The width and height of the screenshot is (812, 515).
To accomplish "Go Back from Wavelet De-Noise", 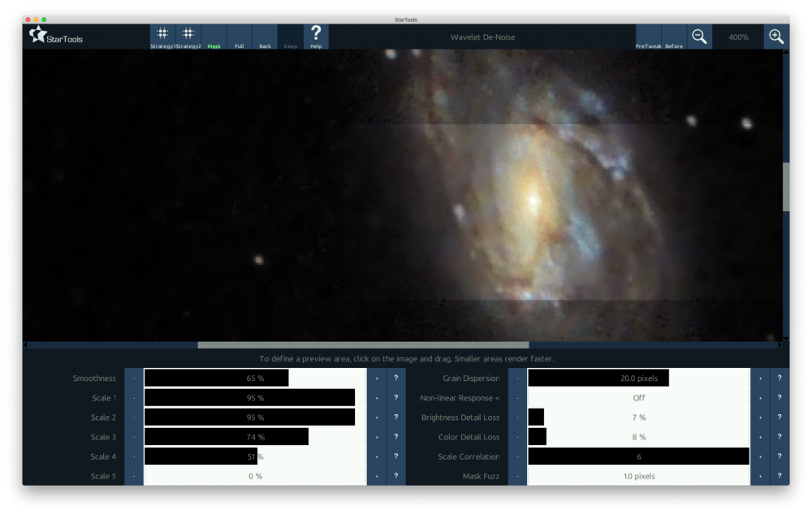I will (x=265, y=37).
